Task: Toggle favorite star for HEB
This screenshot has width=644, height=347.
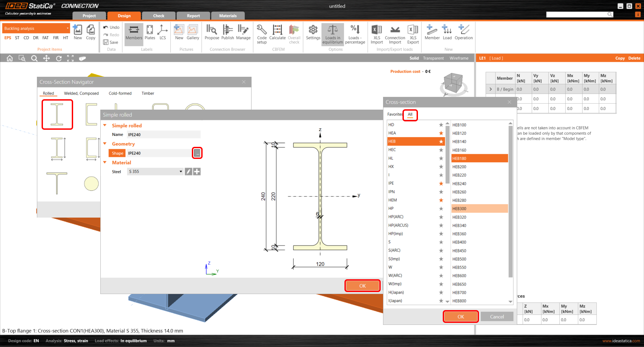Action: (441, 141)
